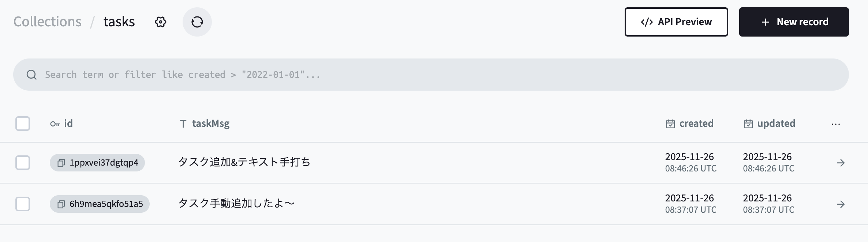Create a record with New record button
Screen dimensions: 868x242
[794, 22]
